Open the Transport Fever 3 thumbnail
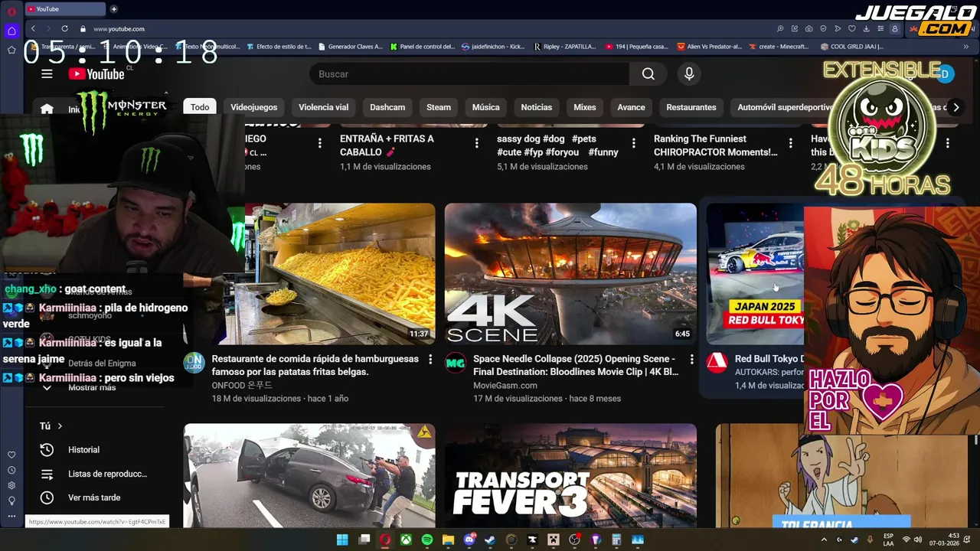The height and width of the screenshot is (551, 980). pos(570,475)
